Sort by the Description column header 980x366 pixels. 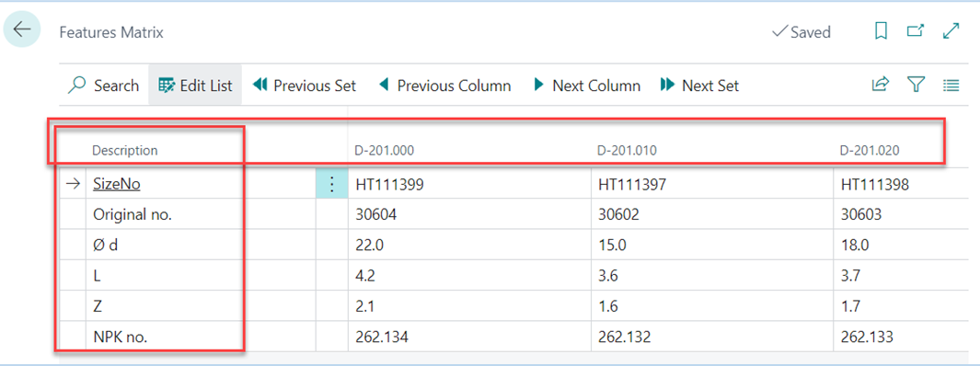[x=125, y=151]
